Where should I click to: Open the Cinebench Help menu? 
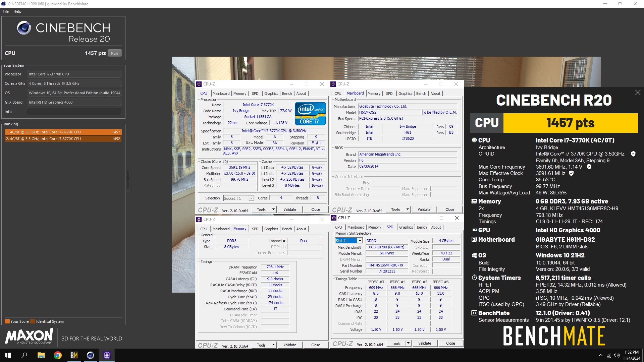pyautogui.click(x=17, y=11)
